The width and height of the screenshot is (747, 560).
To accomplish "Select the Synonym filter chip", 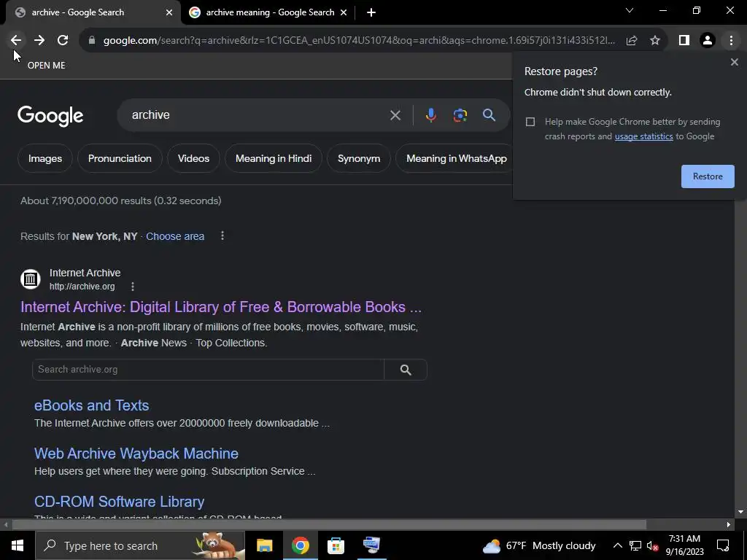I will (x=359, y=158).
